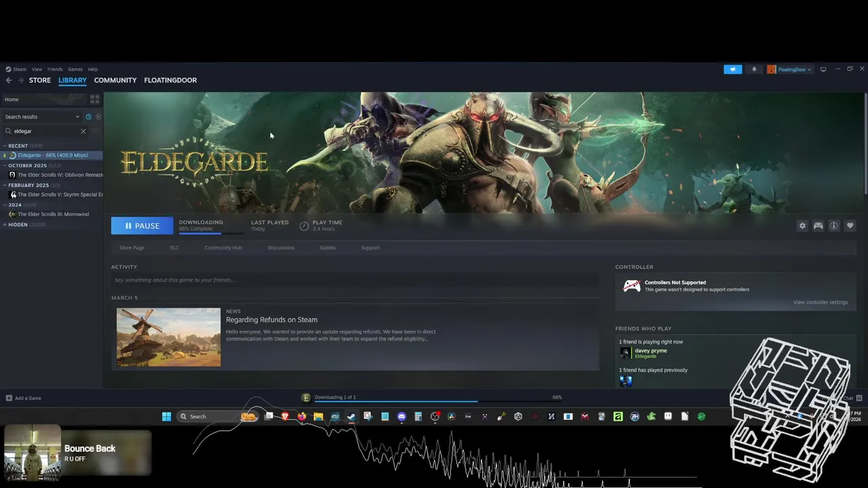Open advanced search filter icon
Image resolution: width=868 pixels, height=488 pixels.
click(94, 131)
